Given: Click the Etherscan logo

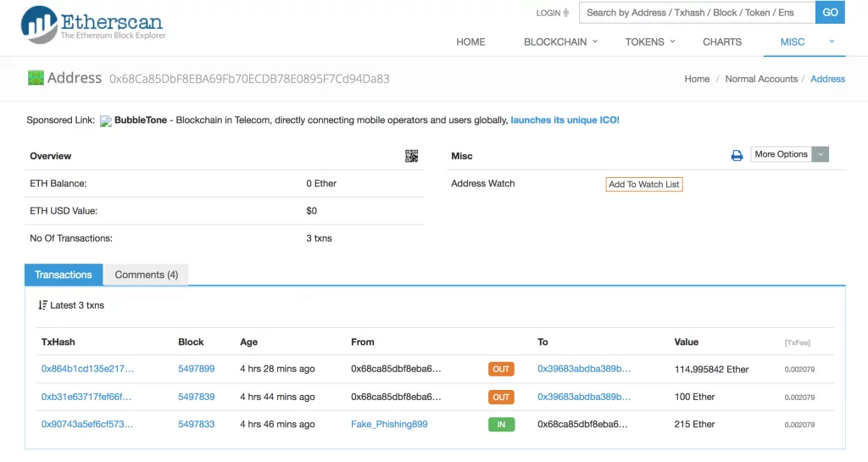Looking at the screenshot, I should coord(93,25).
